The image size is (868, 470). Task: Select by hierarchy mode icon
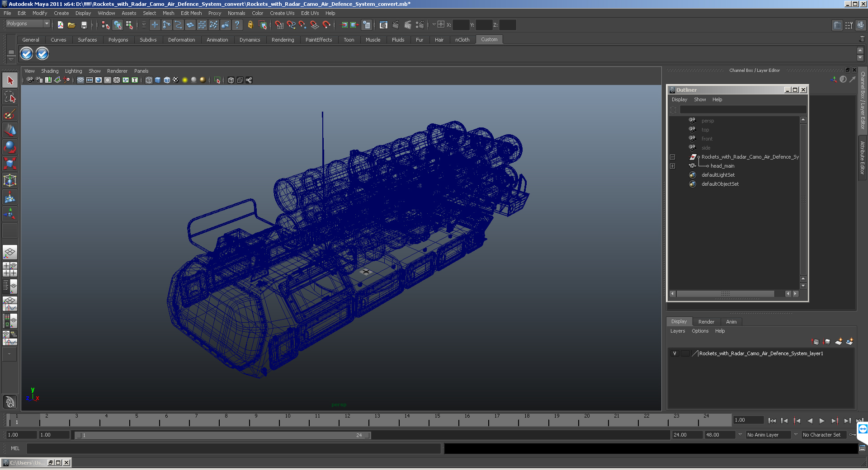tap(106, 25)
